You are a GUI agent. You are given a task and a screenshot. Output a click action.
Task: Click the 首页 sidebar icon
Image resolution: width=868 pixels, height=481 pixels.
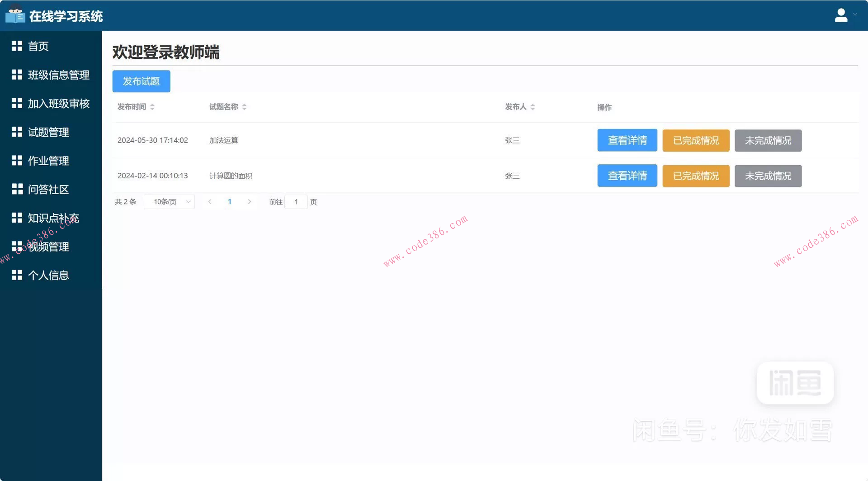pyautogui.click(x=16, y=46)
